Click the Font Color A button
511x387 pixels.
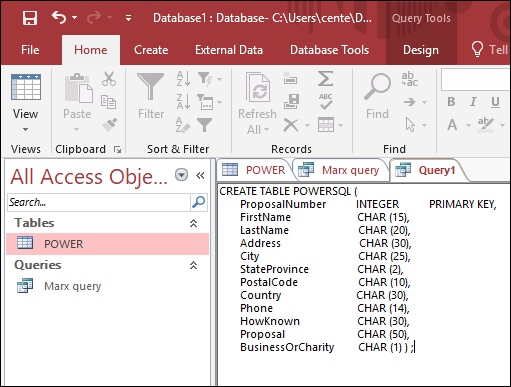pos(452,125)
